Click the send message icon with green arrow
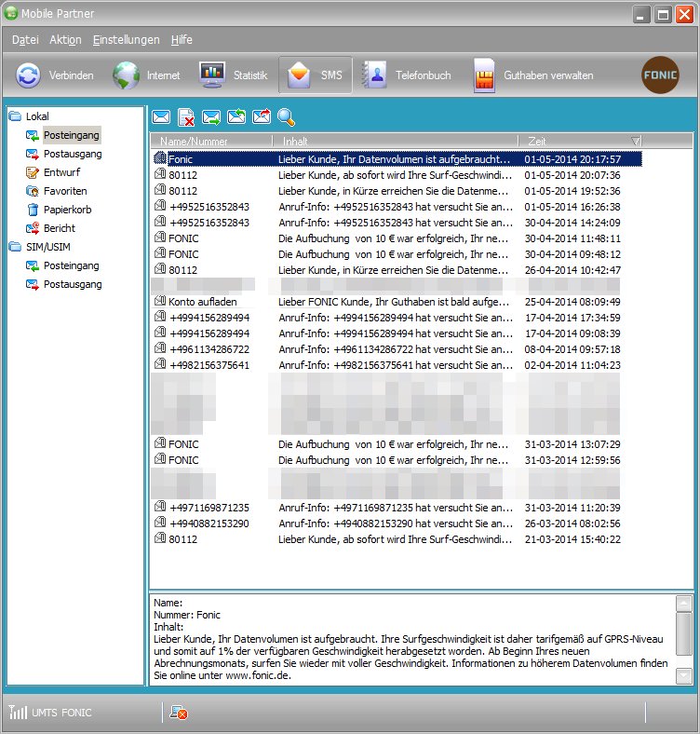The width and height of the screenshot is (700, 734). point(211,117)
